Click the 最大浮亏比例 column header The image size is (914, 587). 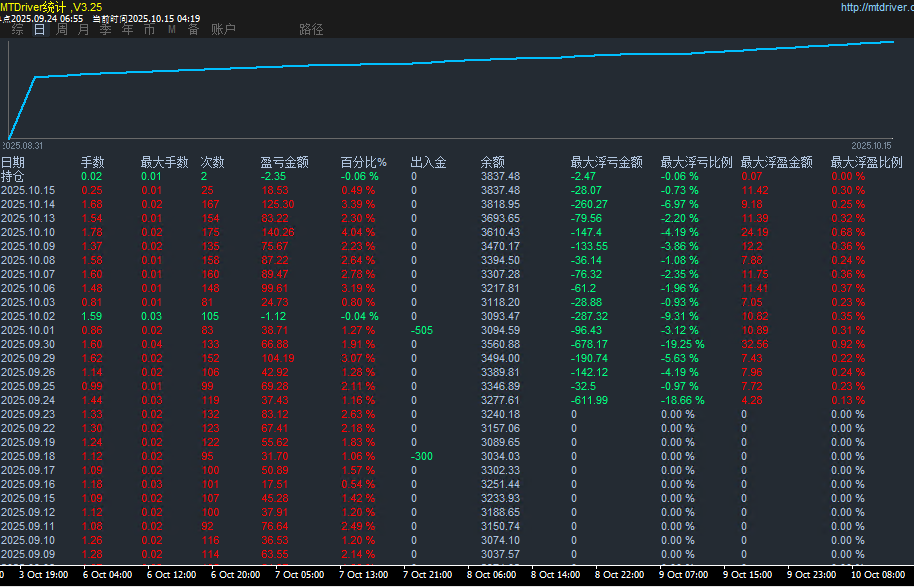[697, 162]
